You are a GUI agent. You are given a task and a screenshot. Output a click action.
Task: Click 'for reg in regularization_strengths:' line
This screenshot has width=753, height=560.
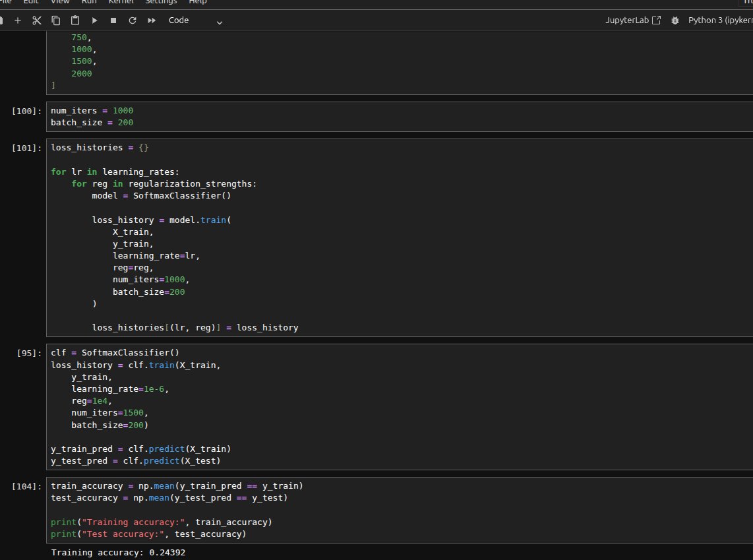(164, 184)
